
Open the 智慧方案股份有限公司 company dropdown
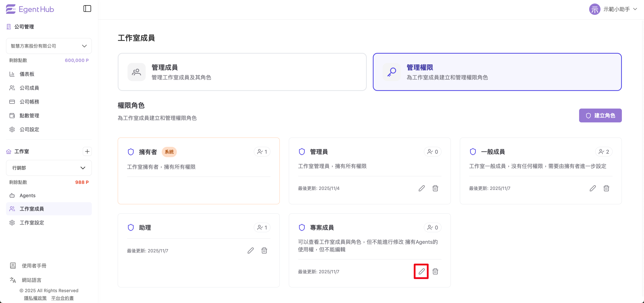pos(49,46)
